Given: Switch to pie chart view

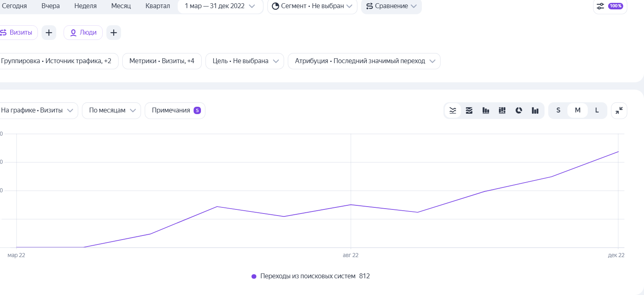Looking at the screenshot, I should coord(519,110).
